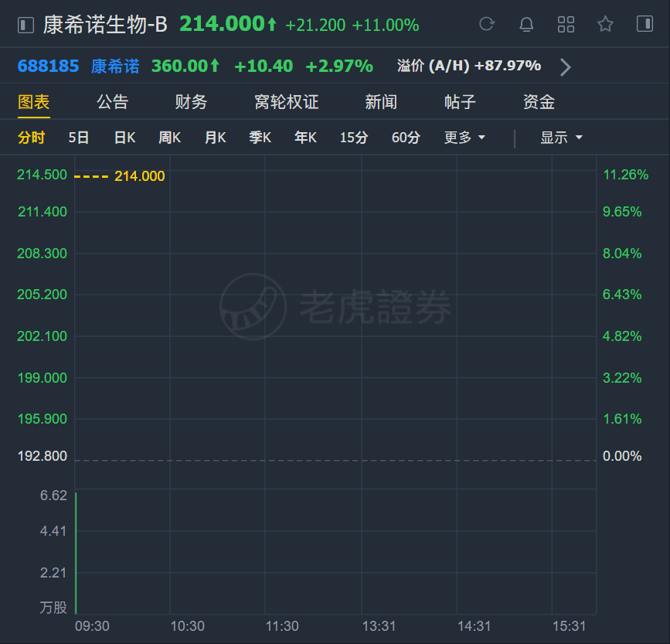This screenshot has height=644, width=670.
Task: Select the 5日 chart period
Action: pos(79,138)
